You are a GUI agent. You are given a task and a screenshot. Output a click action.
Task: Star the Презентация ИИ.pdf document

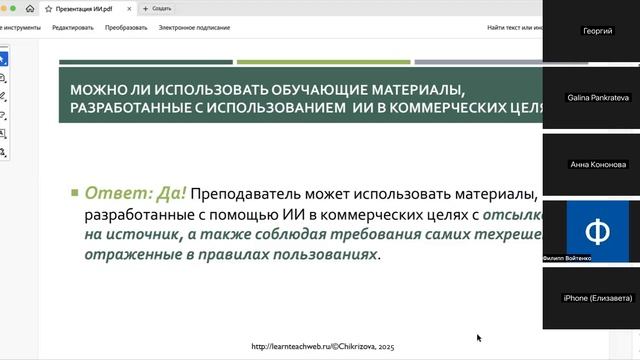pyautogui.click(x=49, y=9)
